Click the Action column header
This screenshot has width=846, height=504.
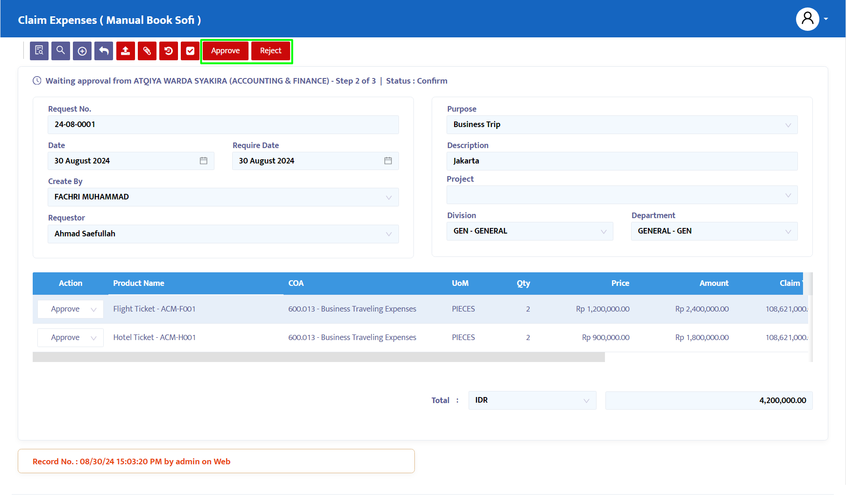[71, 283]
